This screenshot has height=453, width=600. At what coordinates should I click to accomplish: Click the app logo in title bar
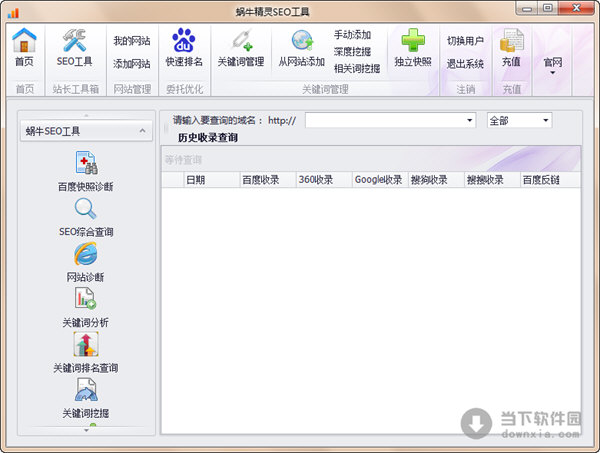click(13, 13)
